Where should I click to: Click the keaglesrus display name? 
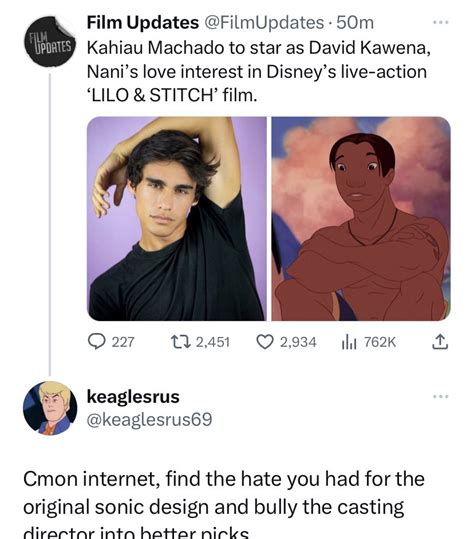133,396
